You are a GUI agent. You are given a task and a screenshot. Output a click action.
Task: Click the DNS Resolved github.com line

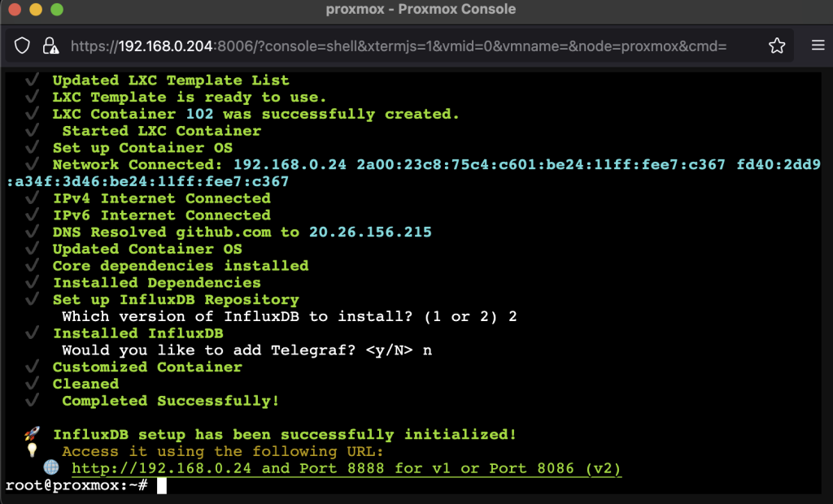click(x=241, y=232)
